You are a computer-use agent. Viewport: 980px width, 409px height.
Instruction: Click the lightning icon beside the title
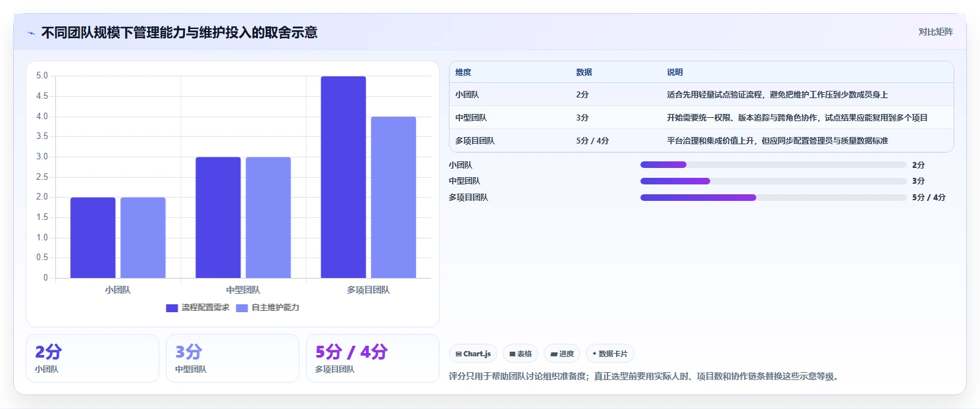pos(31,32)
